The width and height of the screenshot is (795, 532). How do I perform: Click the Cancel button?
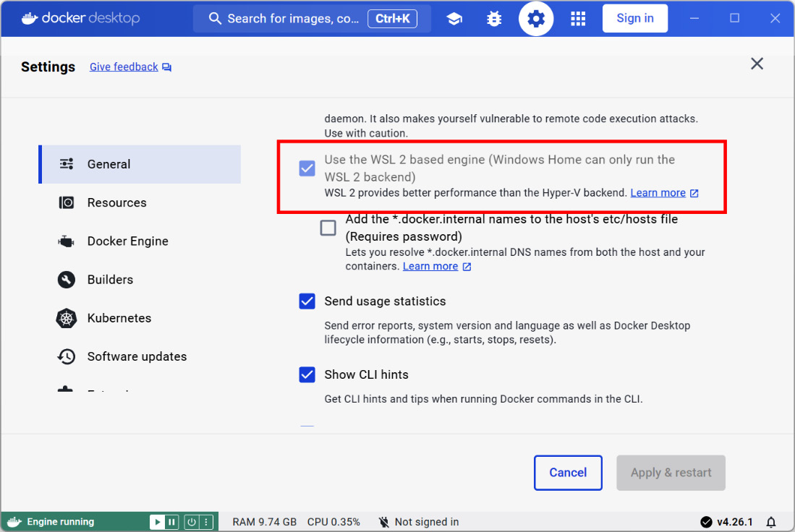[568, 473]
